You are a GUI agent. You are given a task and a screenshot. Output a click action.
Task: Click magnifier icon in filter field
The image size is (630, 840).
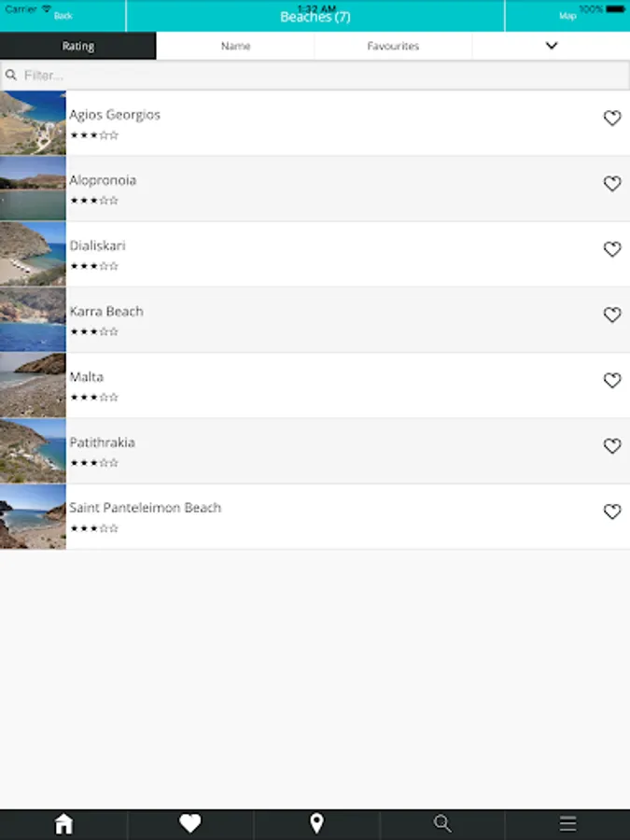point(11,75)
